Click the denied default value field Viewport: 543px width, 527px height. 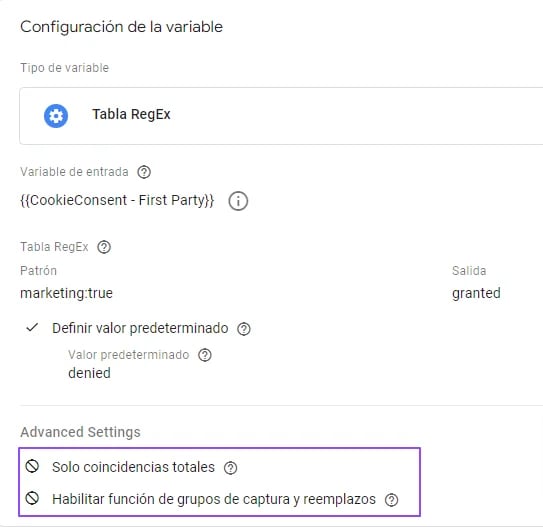pyautogui.click(x=89, y=373)
